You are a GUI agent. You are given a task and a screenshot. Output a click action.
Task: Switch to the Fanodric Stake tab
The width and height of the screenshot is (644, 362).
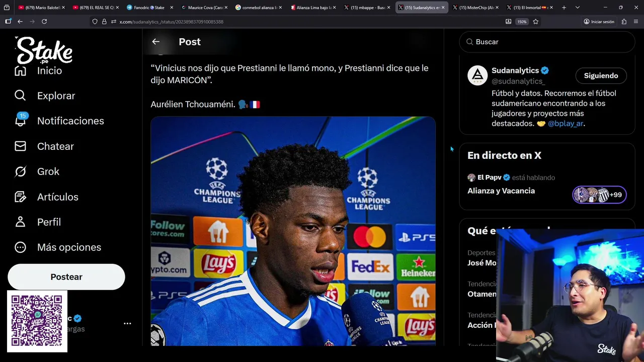[149, 8]
